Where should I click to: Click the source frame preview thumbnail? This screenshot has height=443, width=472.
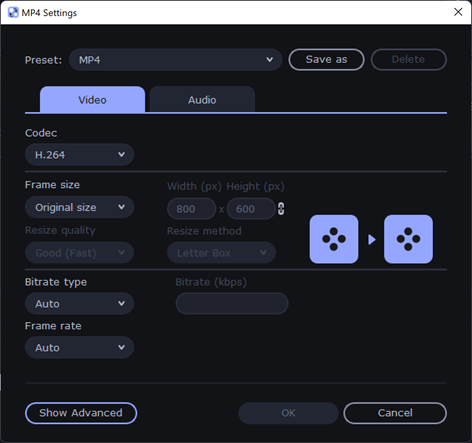tap(334, 239)
